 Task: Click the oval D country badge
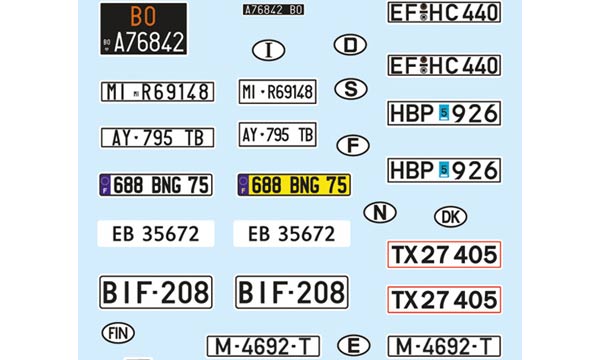[350, 45]
